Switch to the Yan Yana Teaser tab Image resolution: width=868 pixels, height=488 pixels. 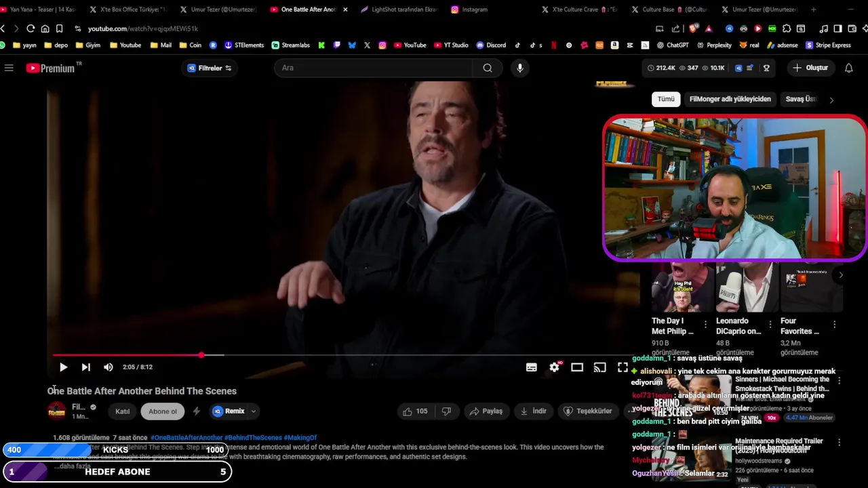(x=41, y=9)
